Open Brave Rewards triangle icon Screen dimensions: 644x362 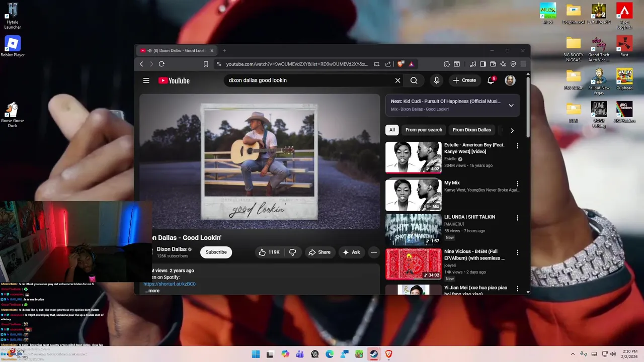coord(411,64)
